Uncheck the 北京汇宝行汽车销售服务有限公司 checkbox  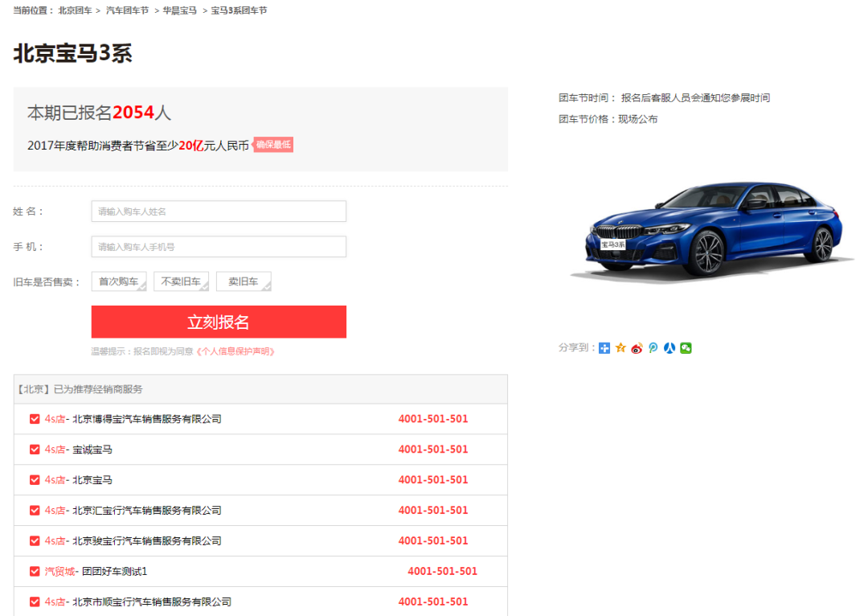pyautogui.click(x=35, y=511)
